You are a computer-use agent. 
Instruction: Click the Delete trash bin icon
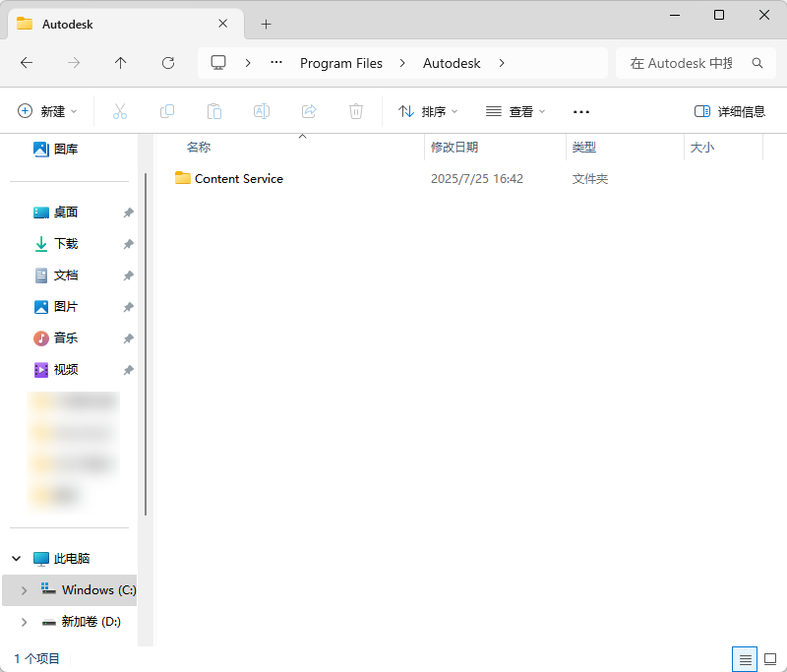click(356, 111)
